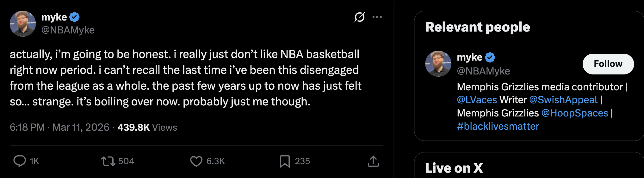Open the share upload icon
This screenshot has height=178, width=644.
pyautogui.click(x=373, y=161)
